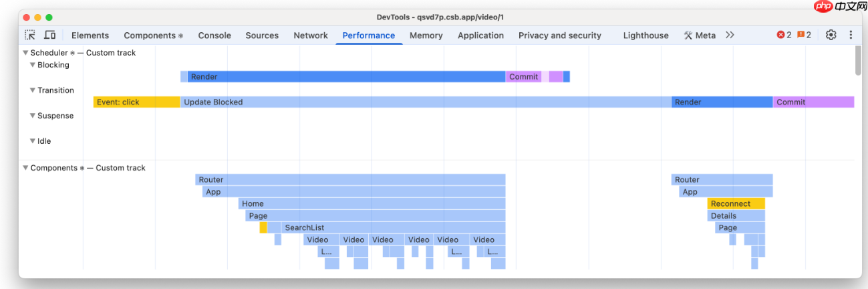
Task: Show more tabs chevron button
Action: [730, 35]
